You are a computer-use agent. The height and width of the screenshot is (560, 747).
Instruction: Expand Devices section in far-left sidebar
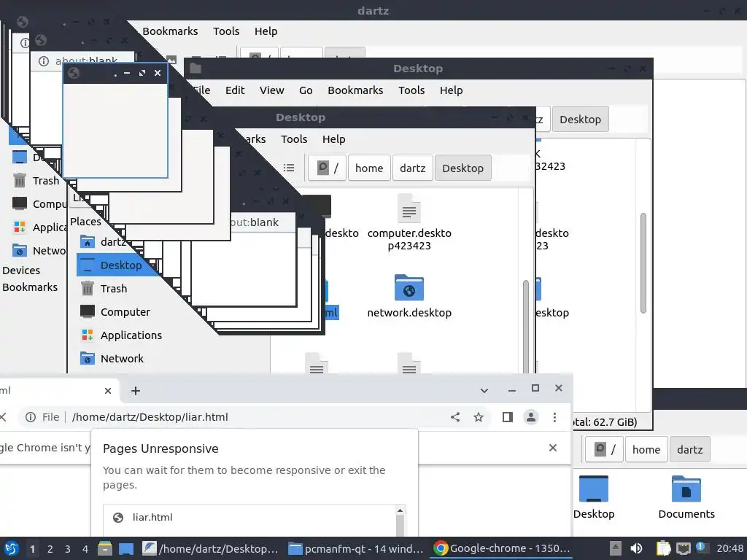pos(21,271)
